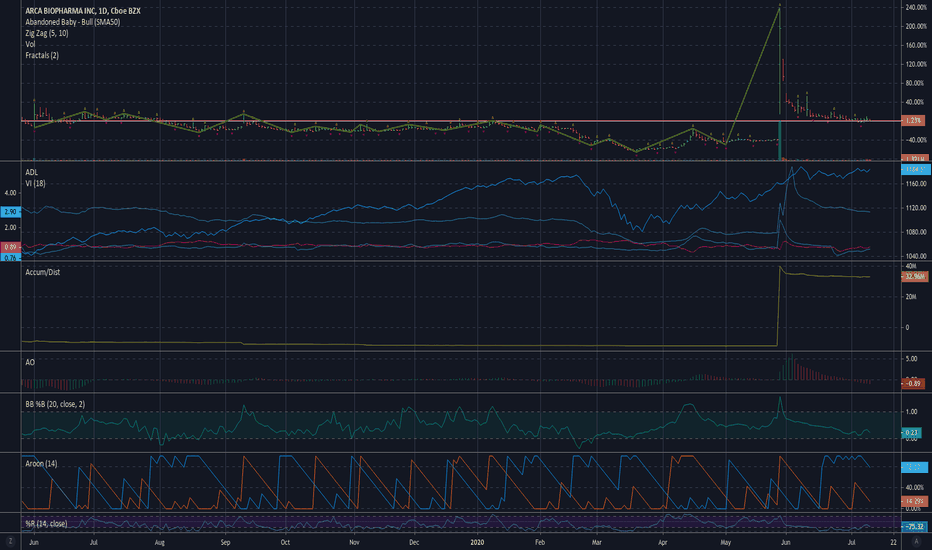Image resolution: width=932 pixels, height=550 pixels.
Task: Select the Abandoned Baby - Bull indicator label
Action: (x=73, y=22)
